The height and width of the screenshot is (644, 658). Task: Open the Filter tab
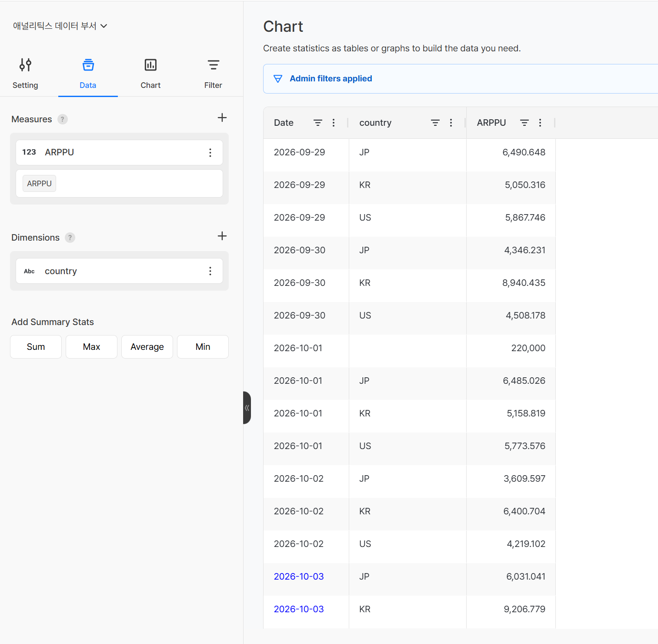click(213, 74)
